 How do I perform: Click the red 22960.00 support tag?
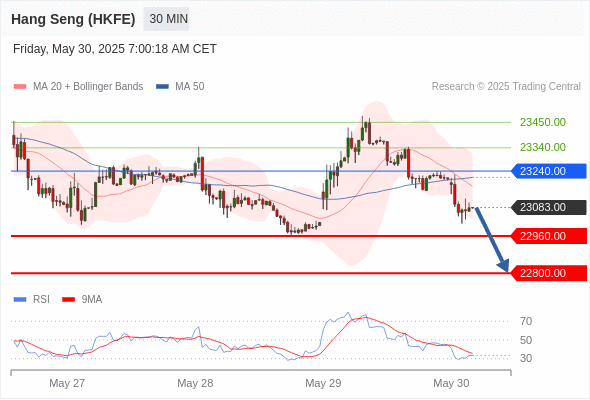point(549,236)
